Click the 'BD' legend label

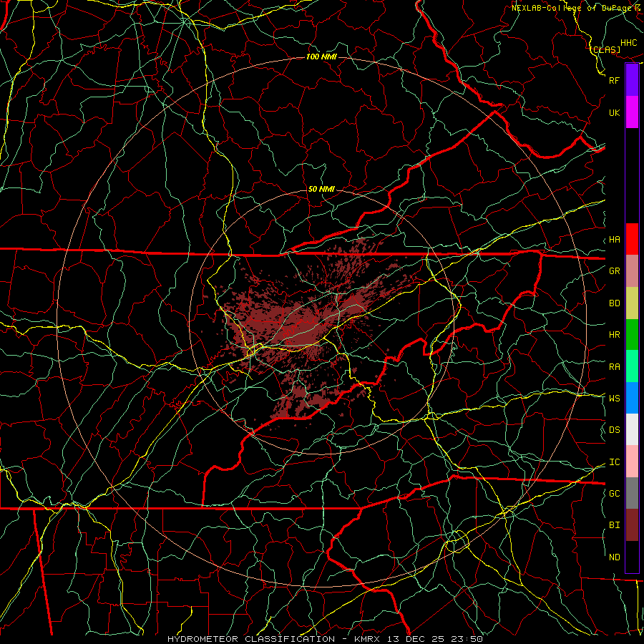[x=615, y=303]
